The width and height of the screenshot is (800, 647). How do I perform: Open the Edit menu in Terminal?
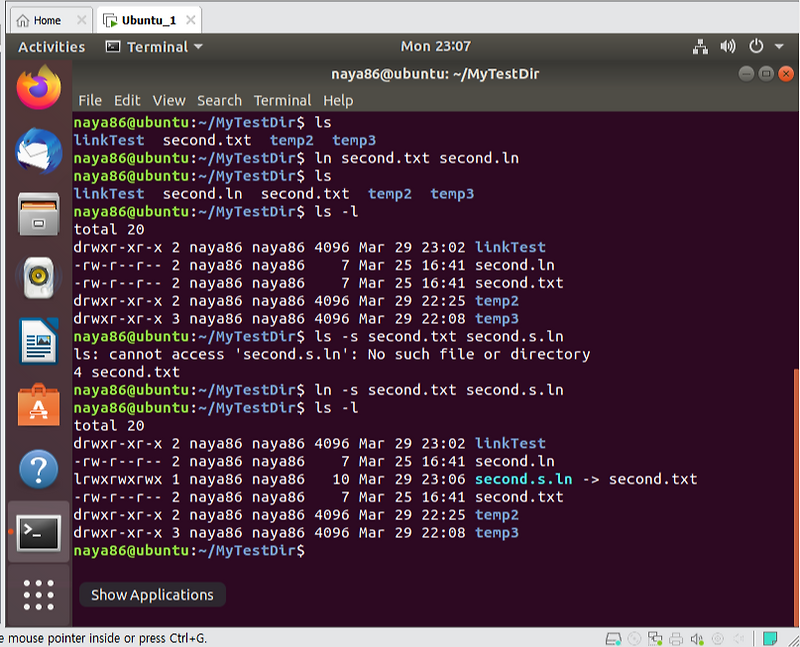pyautogui.click(x=126, y=100)
